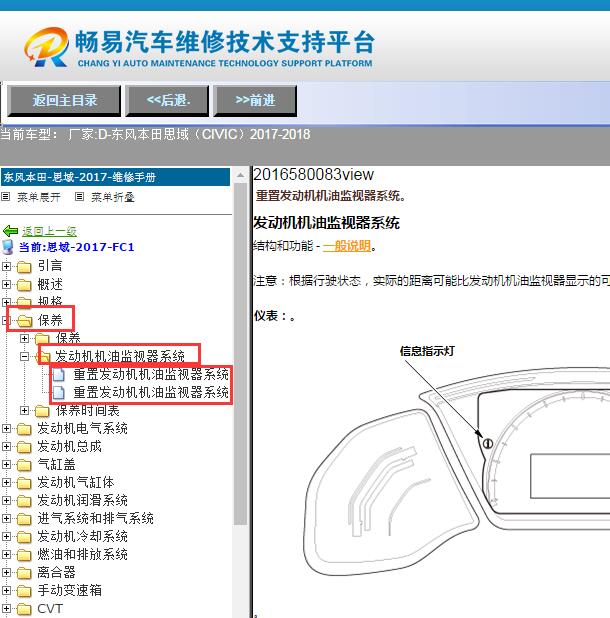Expand the 发动机冷却系统 node

[x=6, y=536]
